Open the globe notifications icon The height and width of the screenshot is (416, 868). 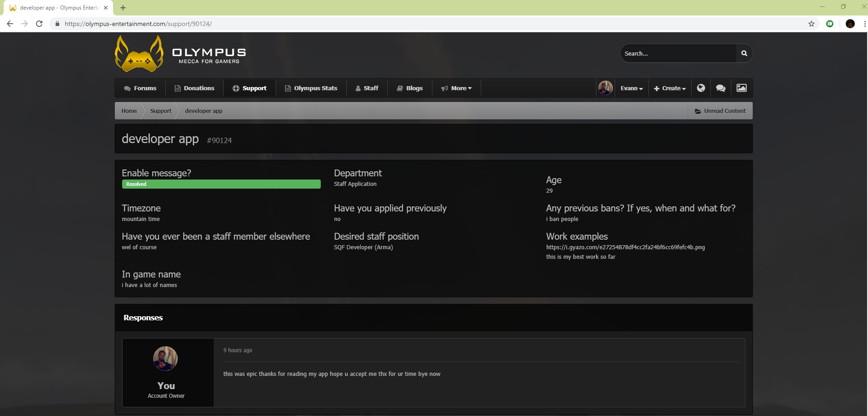(x=701, y=88)
